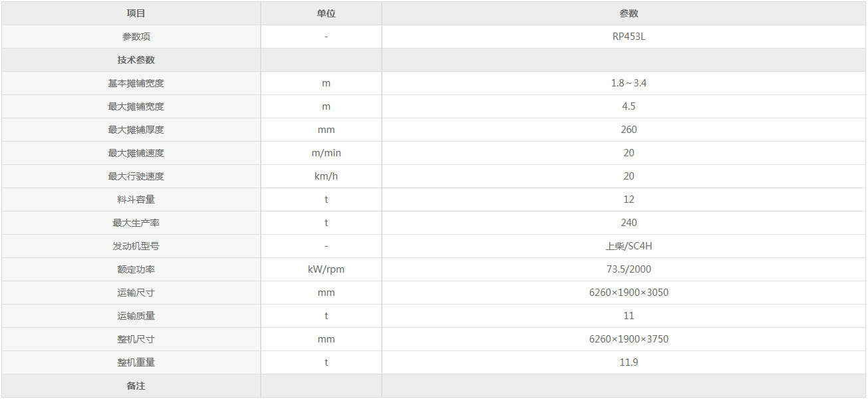Screen dimensions: 868x399
Task: Click the 单位 column header
Action: (326, 13)
